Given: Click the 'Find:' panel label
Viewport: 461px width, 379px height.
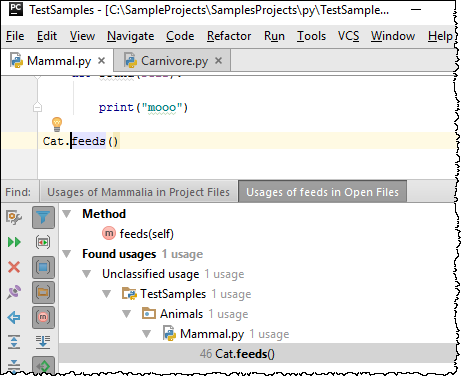Looking at the screenshot, I should point(18,192).
